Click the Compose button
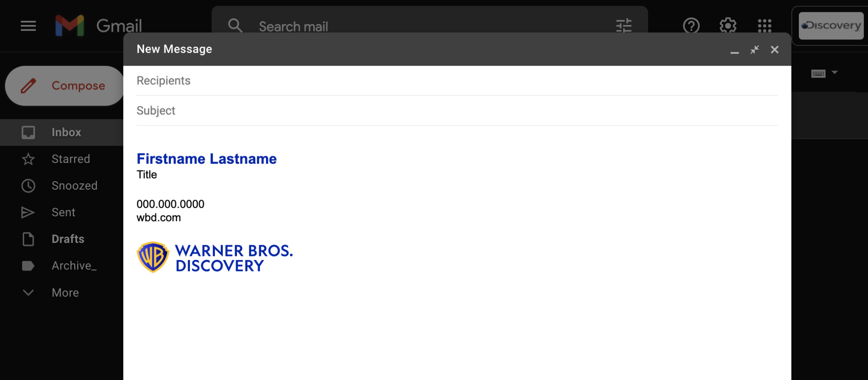The height and width of the screenshot is (380, 868). point(64,86)
